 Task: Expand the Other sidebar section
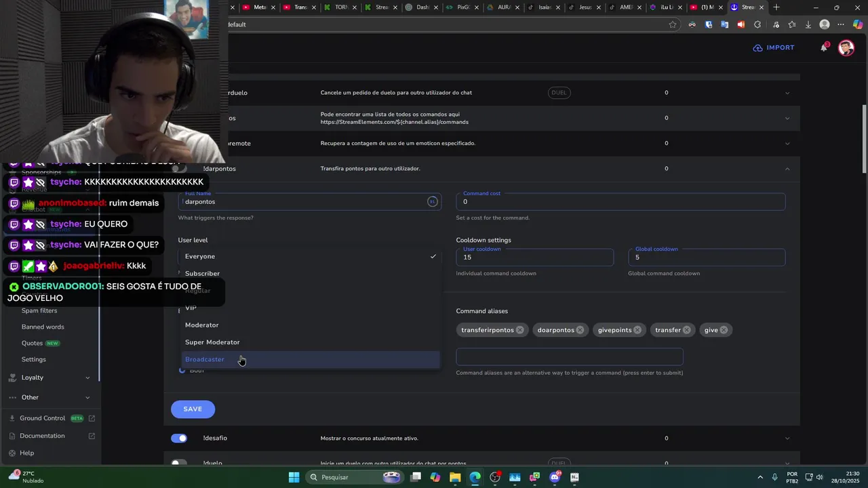point(87,397)
